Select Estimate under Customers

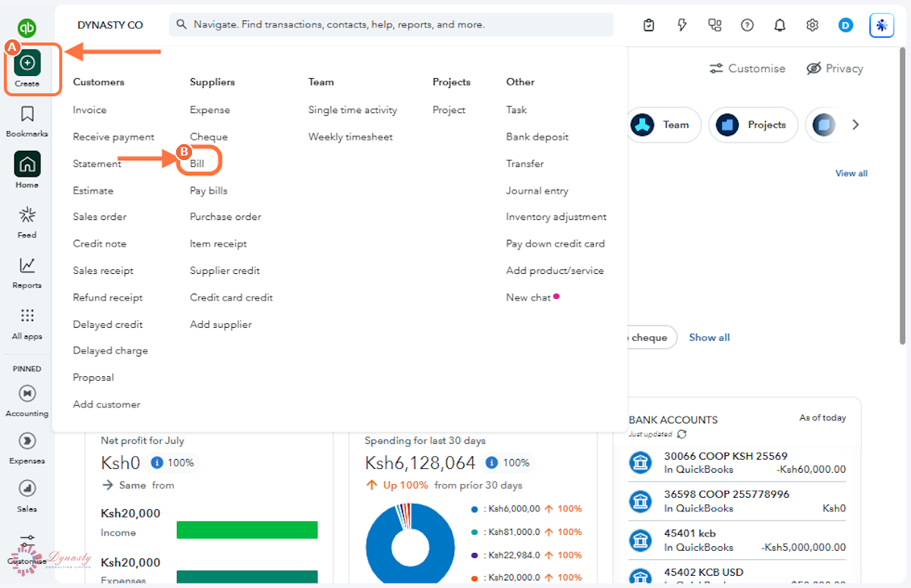click(x=93, y=190)
